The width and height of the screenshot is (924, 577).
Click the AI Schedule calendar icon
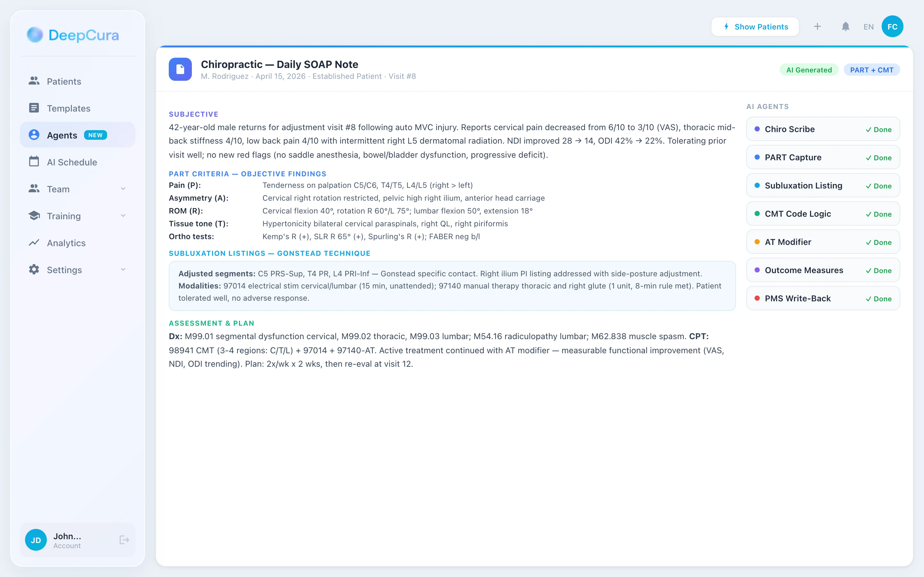tap(34, 162)
